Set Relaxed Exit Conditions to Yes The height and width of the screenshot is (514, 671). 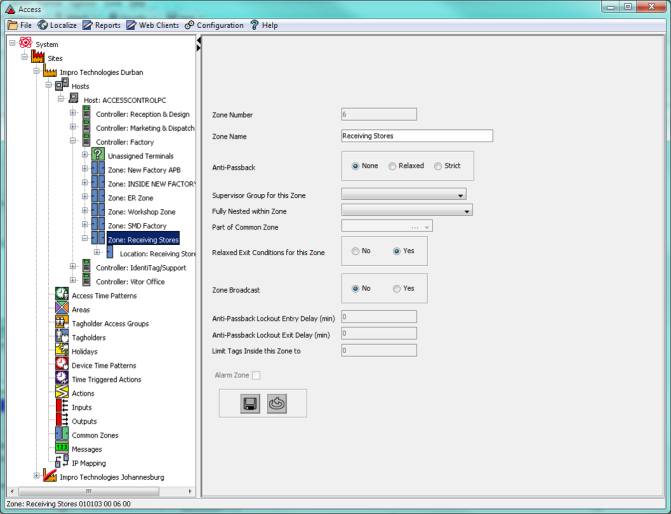click(x=397, y=251)
